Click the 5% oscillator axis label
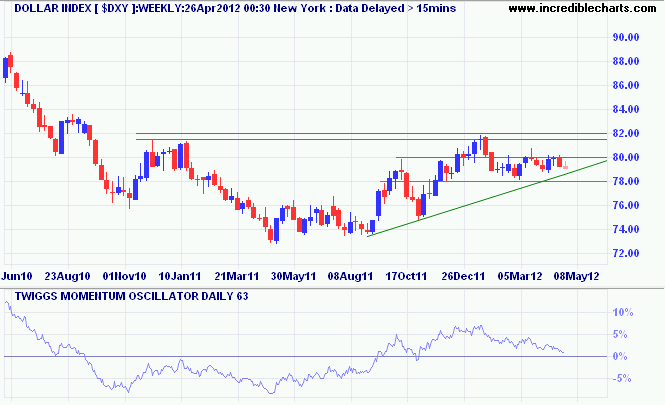Viewport: 665px width, 405px height. click(620, 335)
